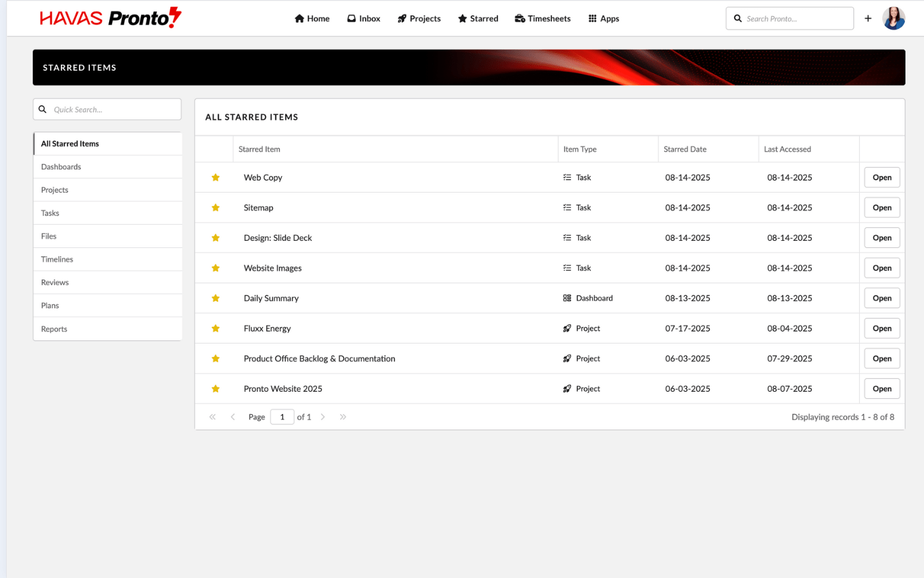Click the Havas Pronto logo
The image size is (924, 578).
point(110,18)
